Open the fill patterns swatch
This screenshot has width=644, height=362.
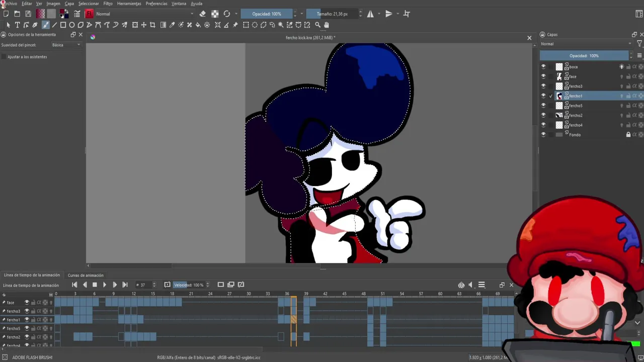(x=51, y=14)
